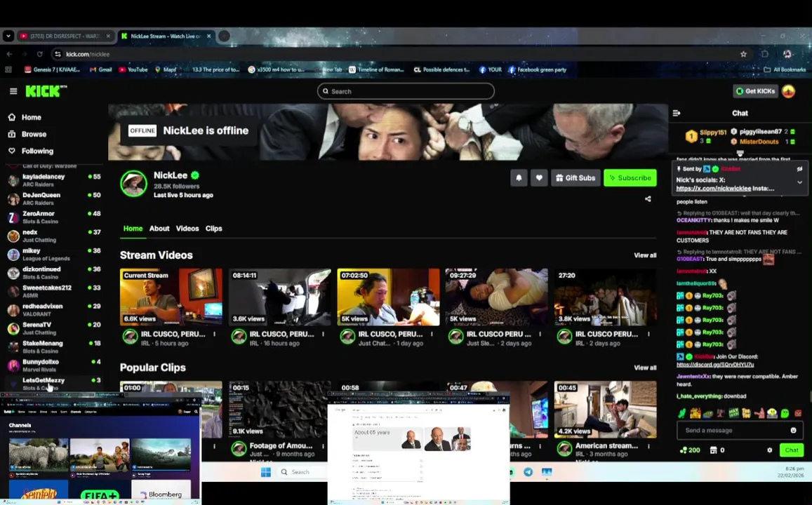Open the 27:20 video thumbnail
Screen dimensions: 812x505
(606, 297)
